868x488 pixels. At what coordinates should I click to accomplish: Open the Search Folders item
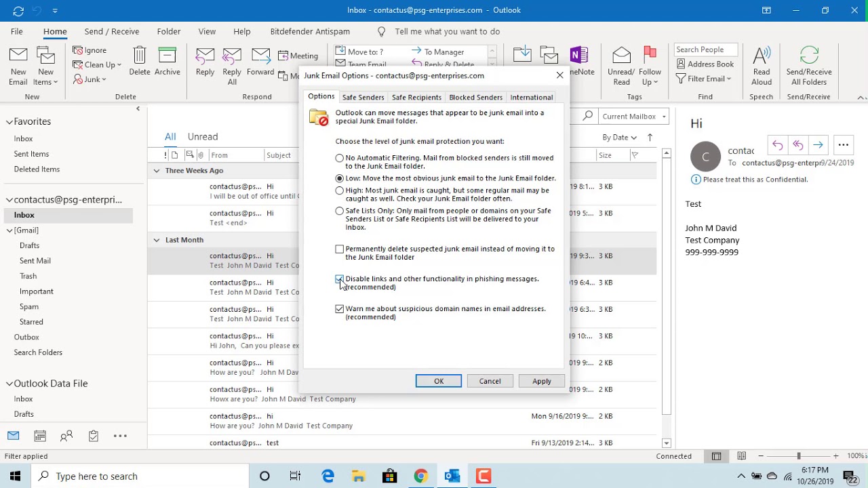38,352
